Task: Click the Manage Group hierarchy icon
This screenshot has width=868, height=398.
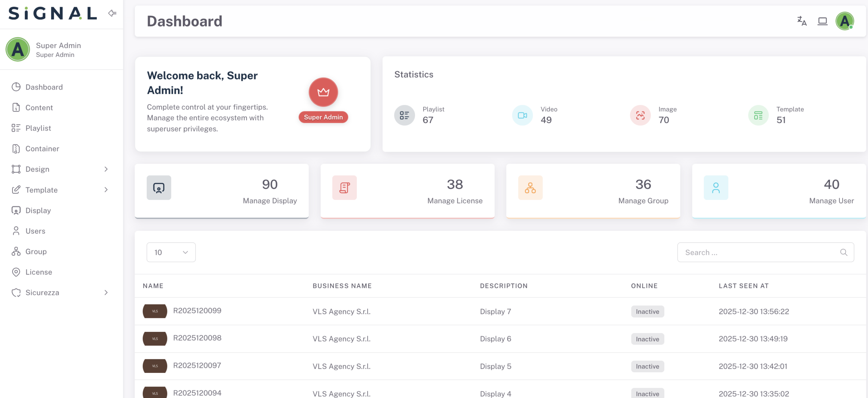Action: point(530,187)
